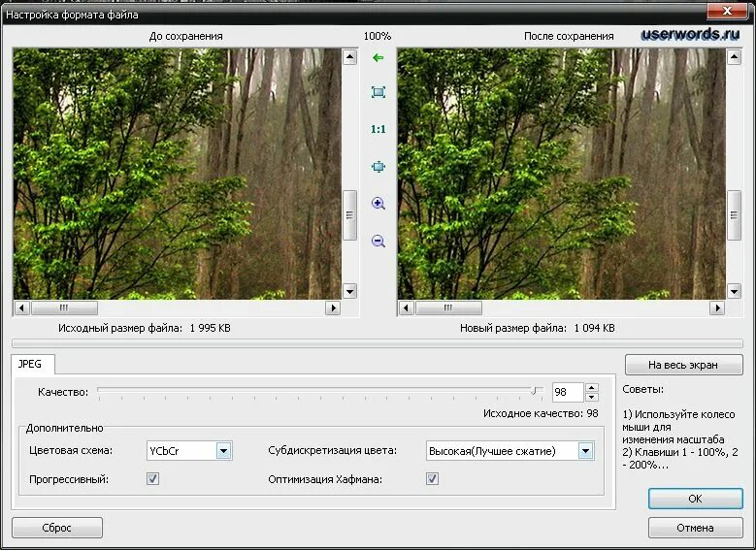Click the Сброс button
Image resolution: width=756 pixels, height=550 pixels.
pyautogui.click(x=57, y=528)
